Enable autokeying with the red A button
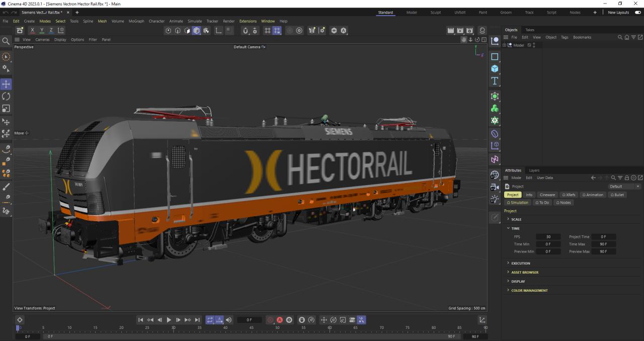Viewport: 644px width, 341px height. 280,320
